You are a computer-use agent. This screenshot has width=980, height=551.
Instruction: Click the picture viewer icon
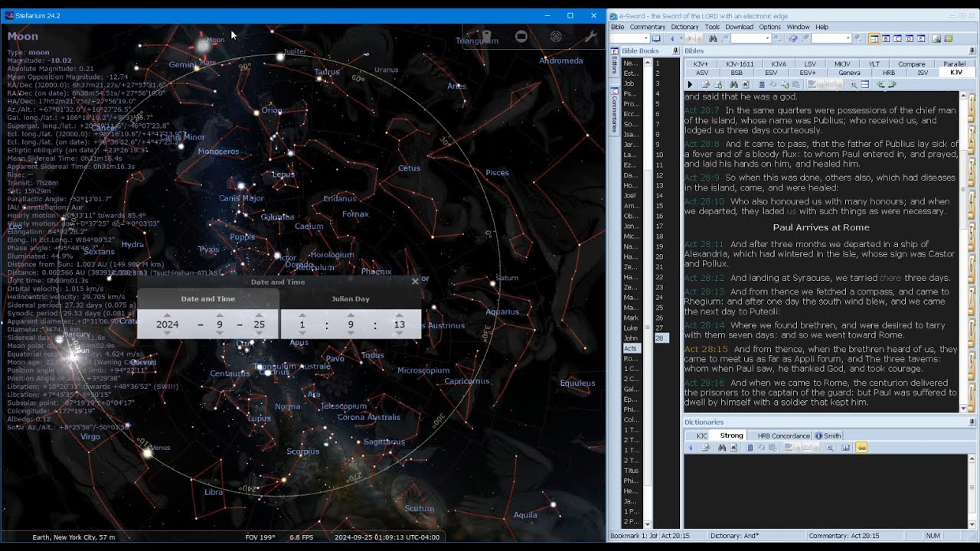(x=936, y=38)
